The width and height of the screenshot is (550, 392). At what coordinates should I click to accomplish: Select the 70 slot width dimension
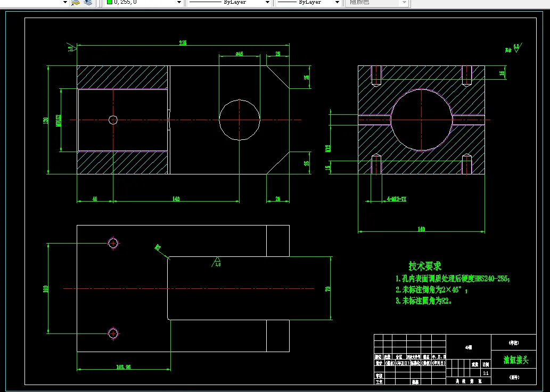328,289
